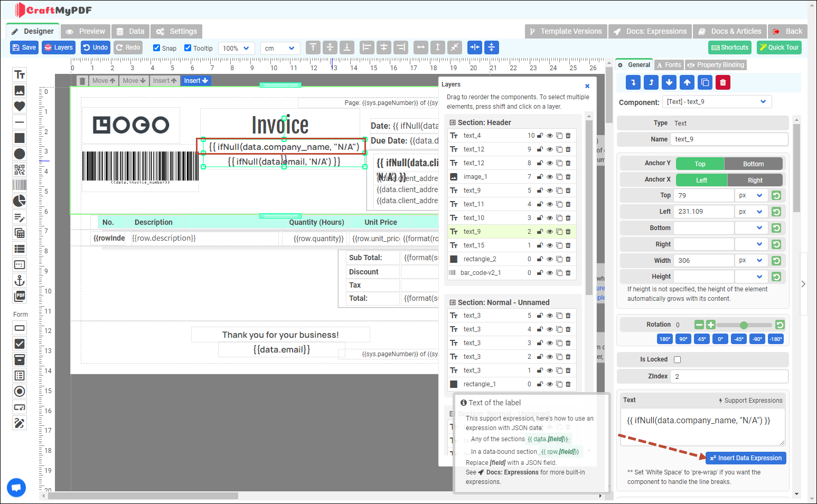Select the QR code component tool

click(20, 169)
